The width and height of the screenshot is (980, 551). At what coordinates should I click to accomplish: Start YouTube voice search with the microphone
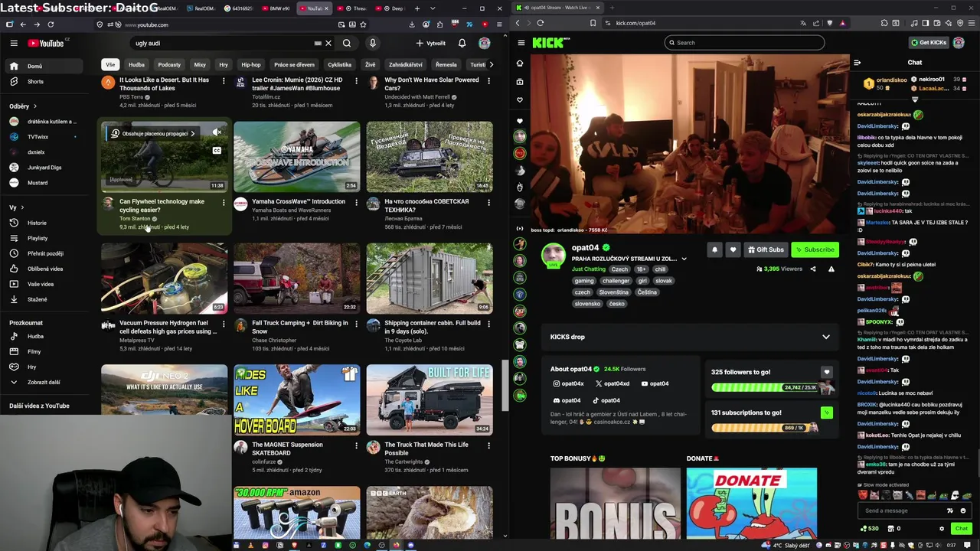pyautogui.click(x=373, y=44)
